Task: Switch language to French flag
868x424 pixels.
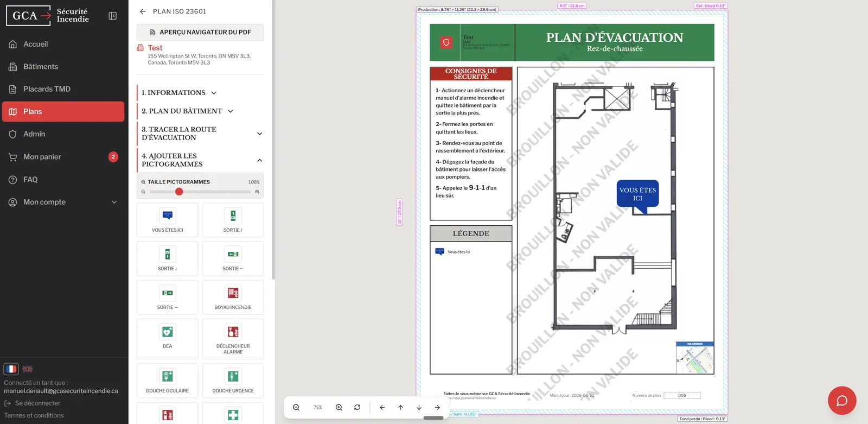Action: pyautogui.click(x=11, y=369)
